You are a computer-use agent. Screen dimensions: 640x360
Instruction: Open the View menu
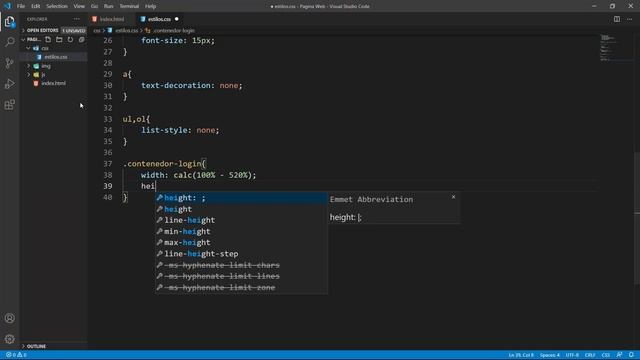[79, 6]
